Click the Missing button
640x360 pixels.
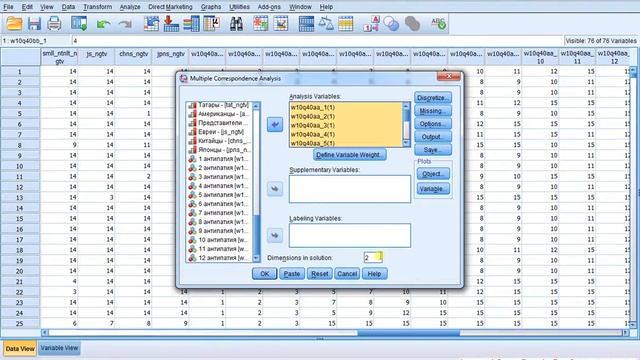433,111
